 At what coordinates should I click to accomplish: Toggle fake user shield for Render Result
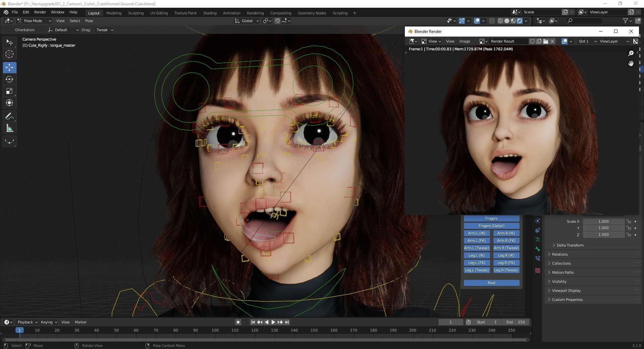(532, 41)
